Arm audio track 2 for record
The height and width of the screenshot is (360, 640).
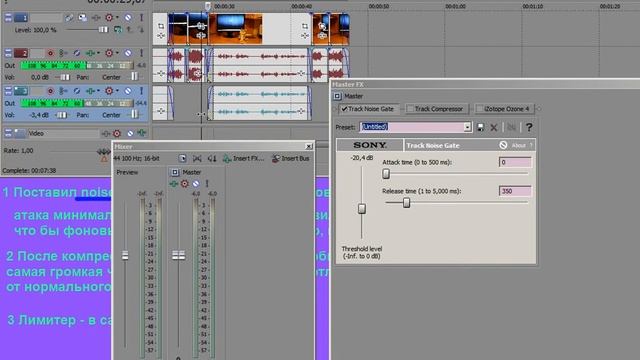click(x=50, y=53)
